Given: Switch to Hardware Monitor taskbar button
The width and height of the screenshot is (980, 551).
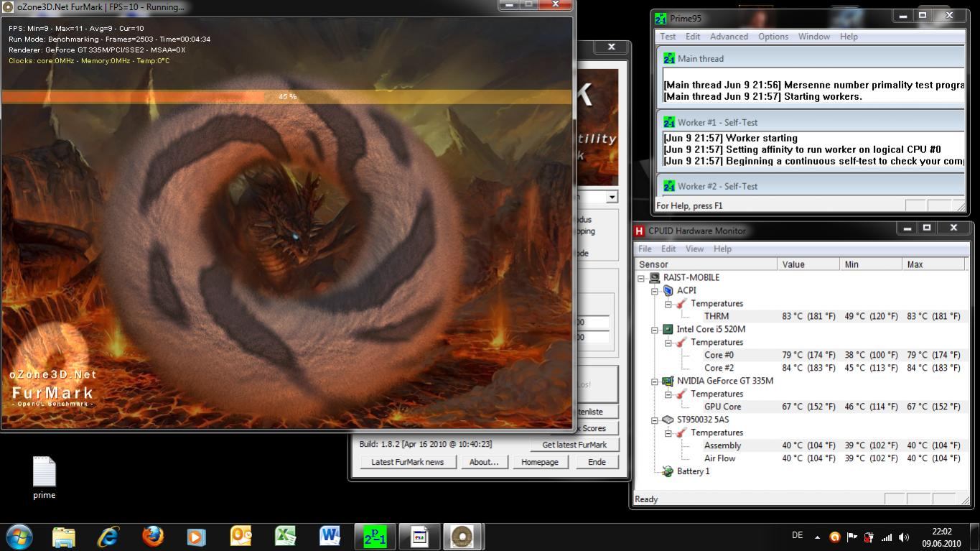Looking at the screenshot, I should click(x=419, y=537).
